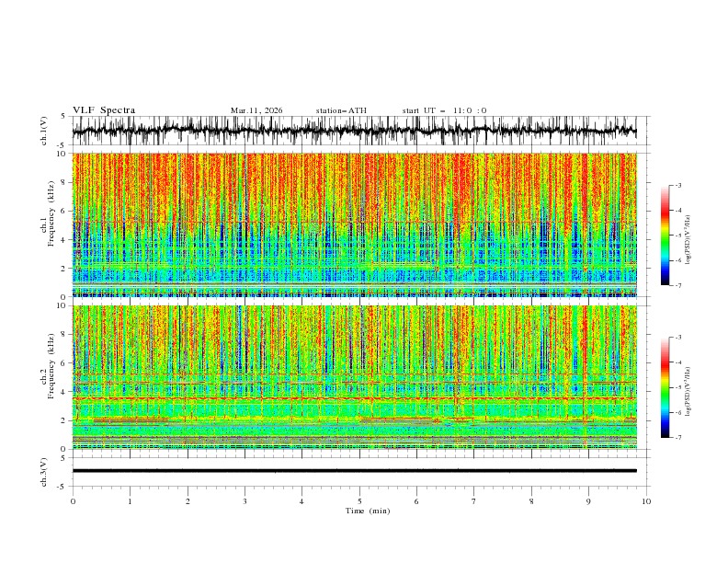This screenshot has height=563, width=728.
Task: Click the ch.1 frequency tick label "2"
Action: pyautogui.click(x=65, y=269)
